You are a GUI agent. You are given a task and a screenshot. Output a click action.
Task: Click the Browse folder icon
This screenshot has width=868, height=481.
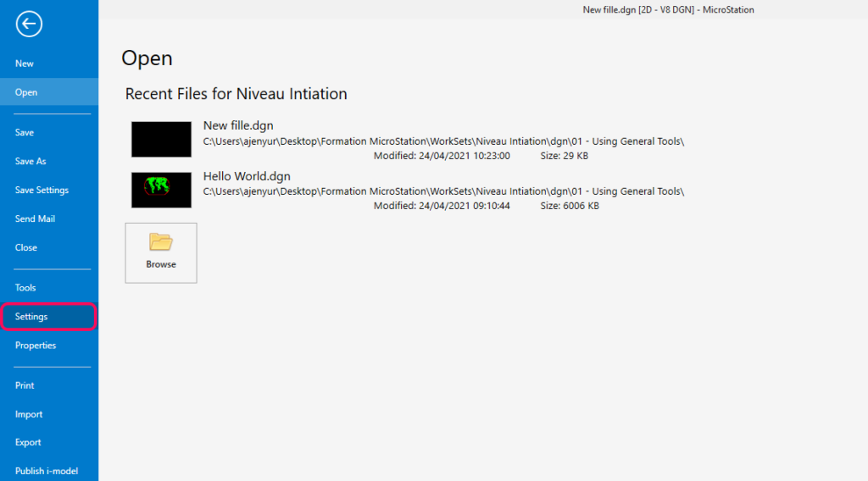[x=160, y=242]
